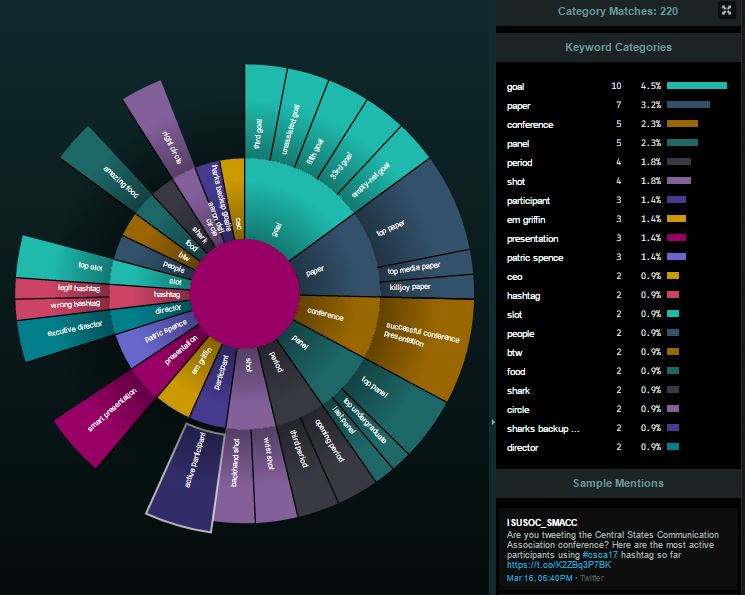Click the magenta bar next to presentation 1.4%
Screen dimensions: 745x595
click(676, 238)
